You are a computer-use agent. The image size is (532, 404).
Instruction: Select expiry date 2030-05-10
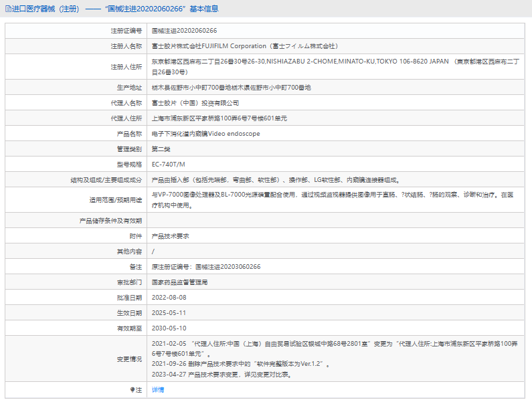(x=169, y=328)
